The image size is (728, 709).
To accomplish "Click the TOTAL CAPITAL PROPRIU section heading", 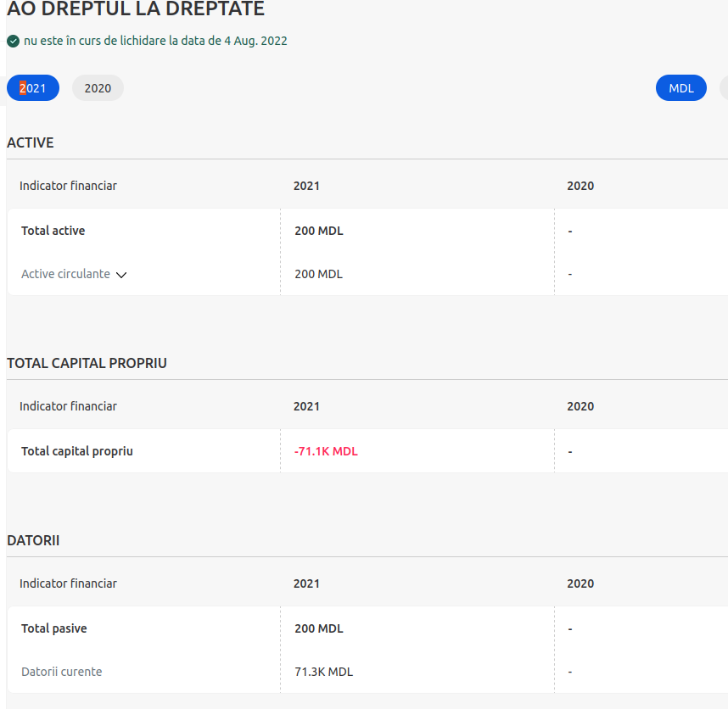I will (87, 363).
